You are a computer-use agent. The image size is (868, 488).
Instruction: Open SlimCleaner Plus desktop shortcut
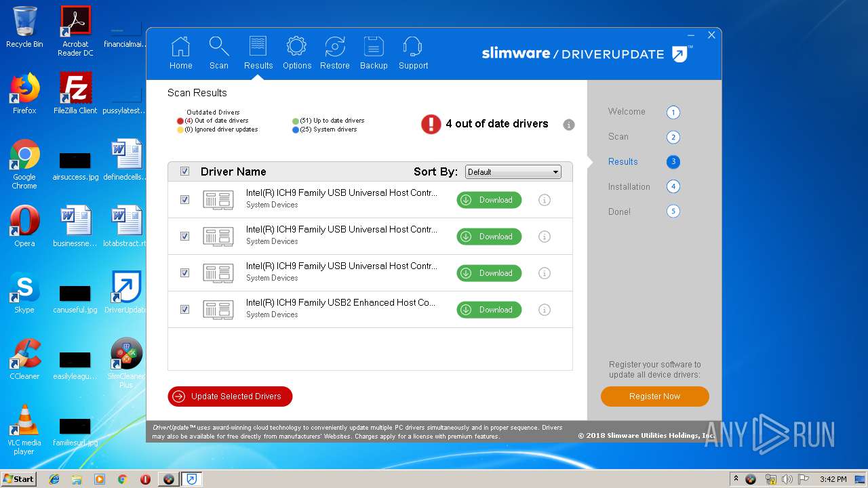click(x=126, y=363)
